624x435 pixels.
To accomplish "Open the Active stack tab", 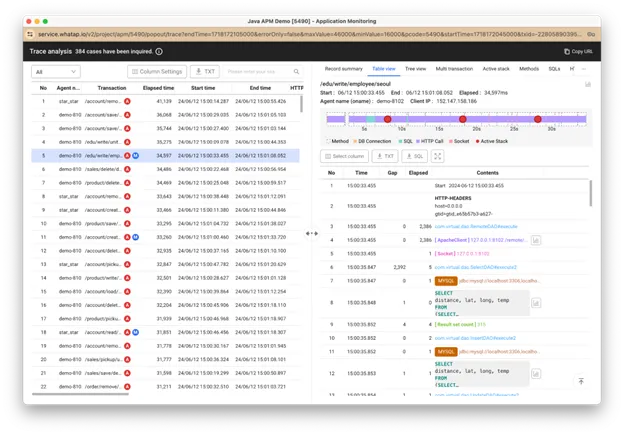I will coord(496,69).
